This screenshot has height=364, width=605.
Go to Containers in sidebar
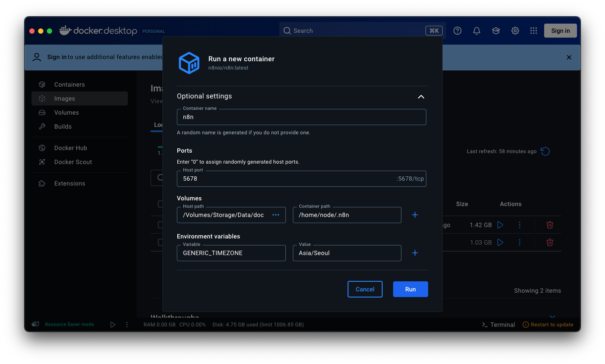click(80, 84)
